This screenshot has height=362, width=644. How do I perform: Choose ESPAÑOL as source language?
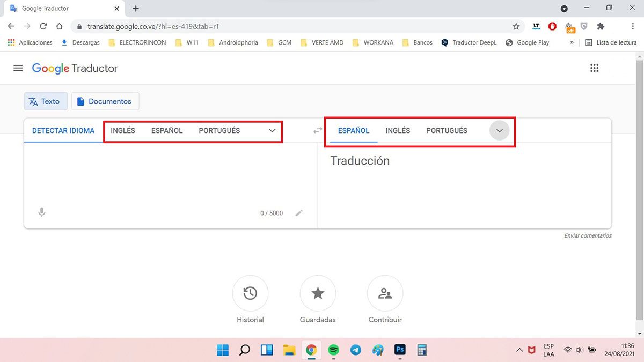[x=167, y=130]
